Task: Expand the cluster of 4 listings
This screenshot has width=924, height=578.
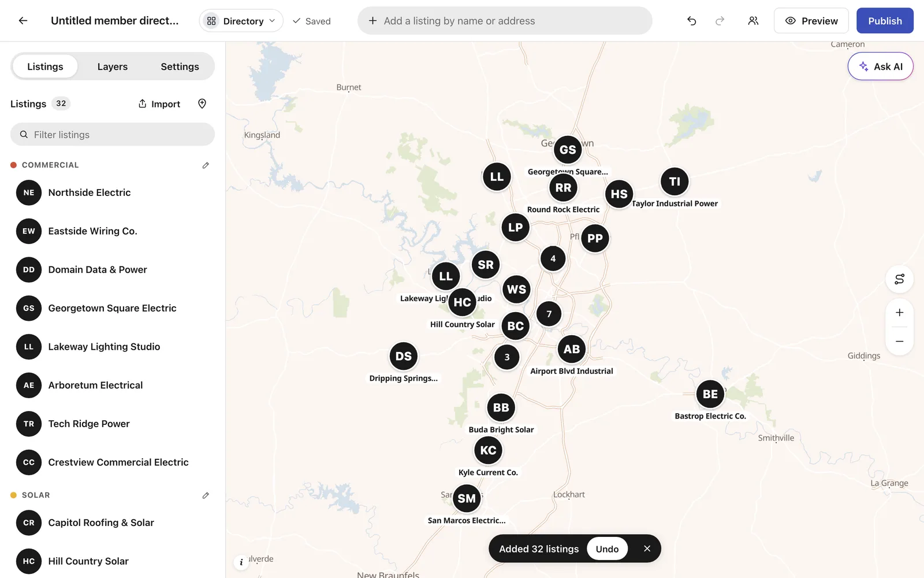Action: pos(553,258)
